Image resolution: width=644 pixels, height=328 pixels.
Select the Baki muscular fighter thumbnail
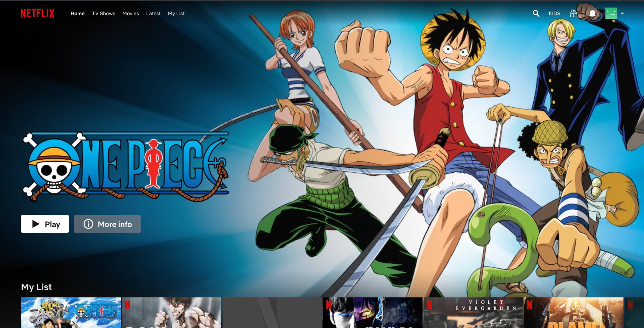click(x=172, y=313)
